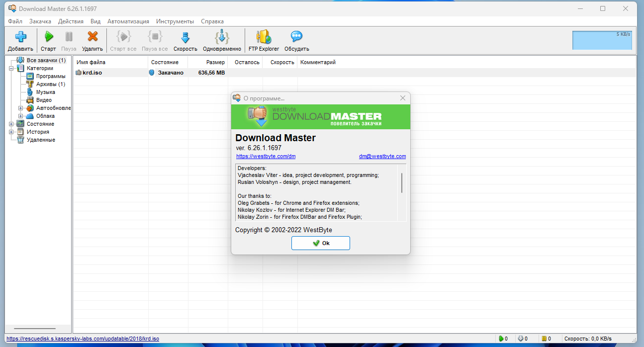The width and height of the screenshot is (644, 347).
Task: Launch FTP Explorer from toolbar
Action: pos(264,37)
